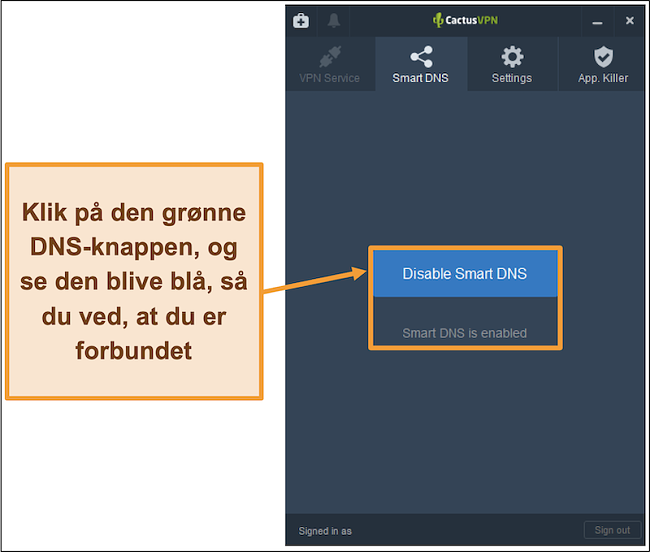Click the Disable Smart DNS button
Image resolution: width=650 pixels, height=552 pixels.
(x=465, y=274)
